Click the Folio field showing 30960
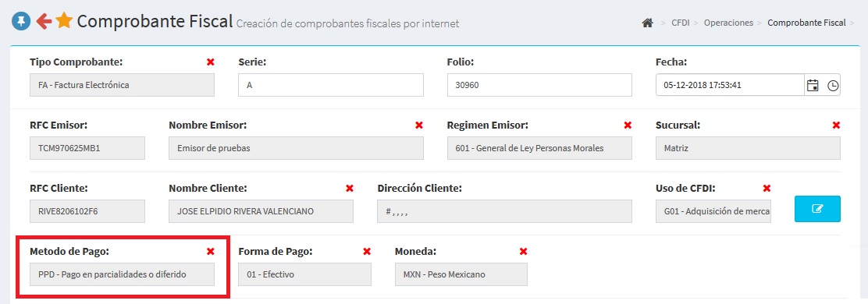 click(539, 85)
